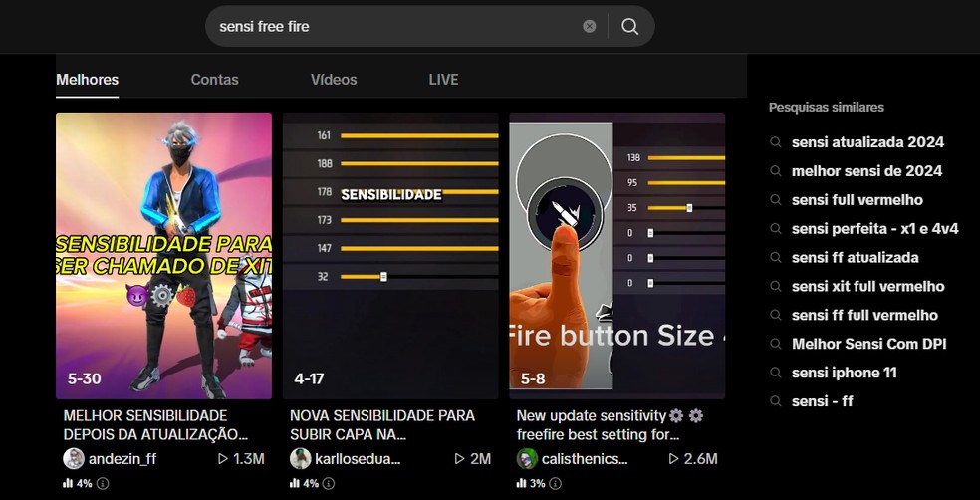Open the andezin_ff video thumbnail
The height and width of the screenshot is (500, 980).
163,256
